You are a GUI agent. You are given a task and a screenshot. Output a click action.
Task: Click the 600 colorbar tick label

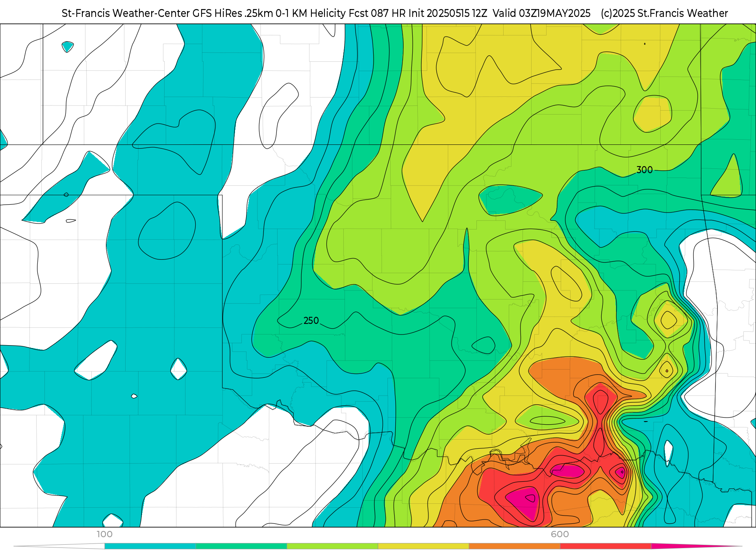tap(560, 534)
